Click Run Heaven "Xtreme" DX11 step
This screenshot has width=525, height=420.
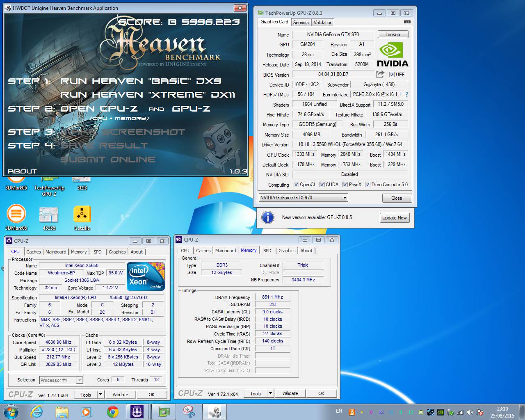point(148,95)
